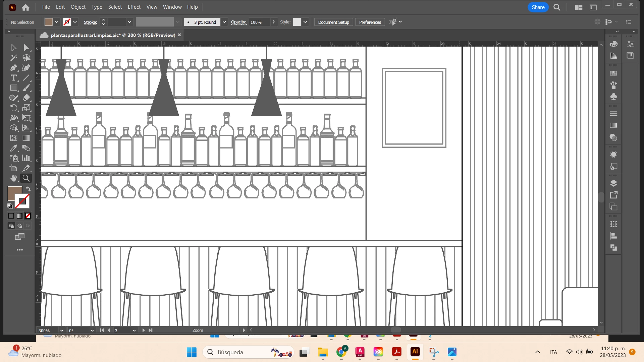This screenshot has height=362, width=644.
Task: Open the Layers panel icon
Action: pyautogui.click(x=613, y=183)
